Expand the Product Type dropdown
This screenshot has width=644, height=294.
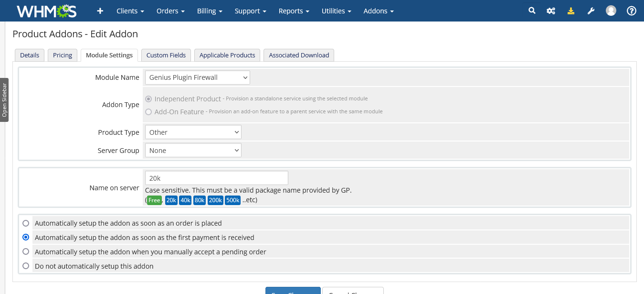tap(193, 132)
